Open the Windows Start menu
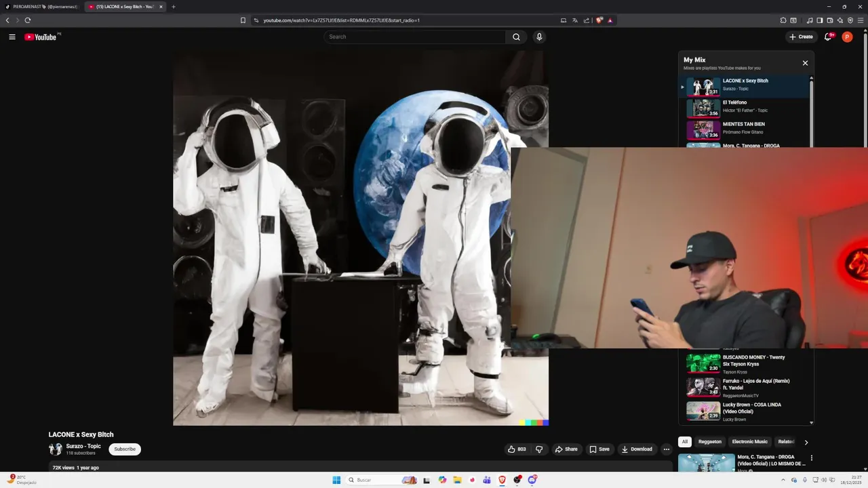 point(336,480)
